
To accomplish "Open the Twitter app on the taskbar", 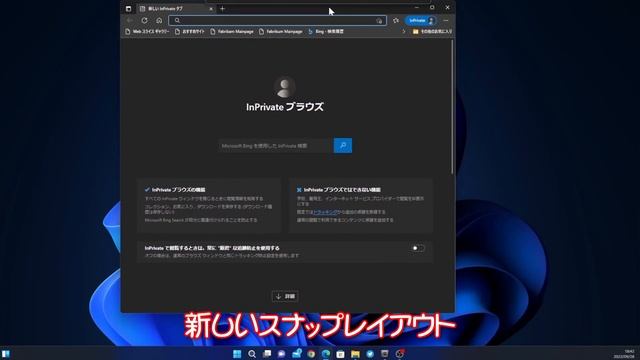I will tap(370, 354).
